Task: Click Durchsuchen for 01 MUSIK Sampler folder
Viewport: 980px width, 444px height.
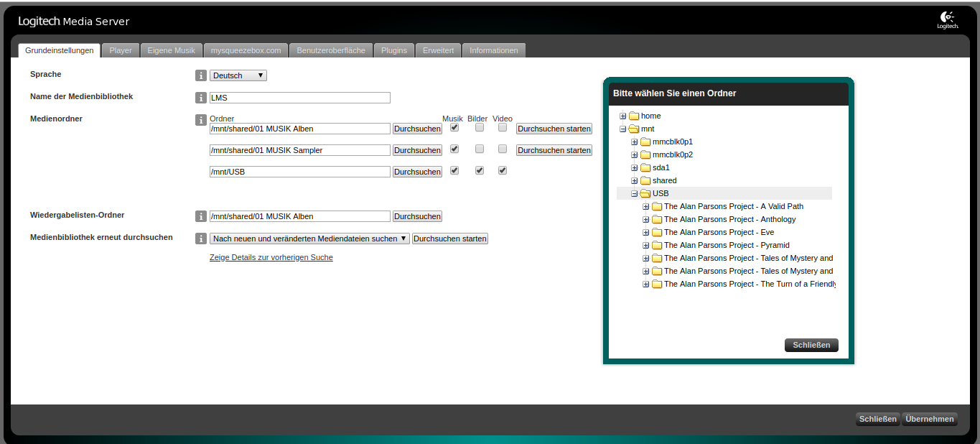Action: tap(417, 150)
